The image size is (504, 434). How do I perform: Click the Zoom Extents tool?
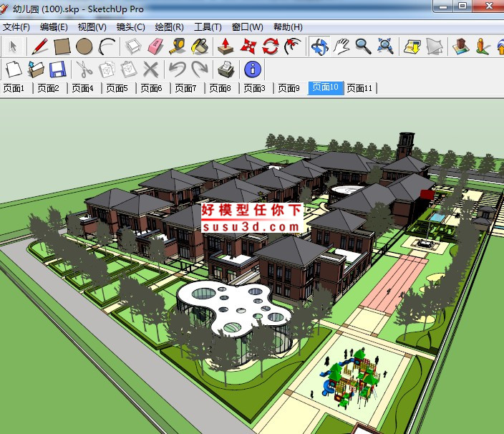tap(385, 47)
